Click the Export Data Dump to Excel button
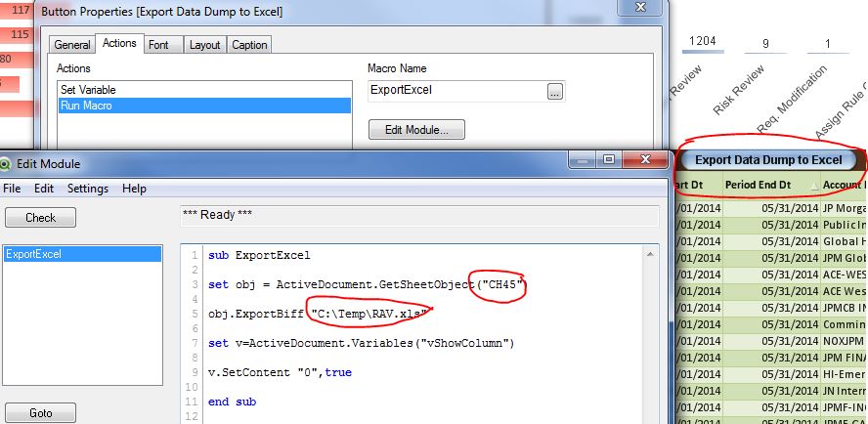This screenshot has height=424, width=868. point(768,160)
